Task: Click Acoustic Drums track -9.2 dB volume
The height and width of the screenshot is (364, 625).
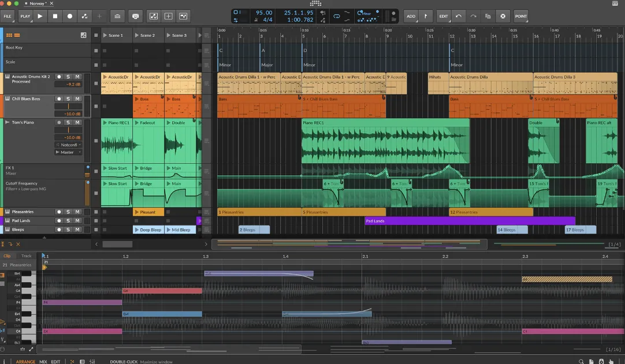Action: (68, 84)
